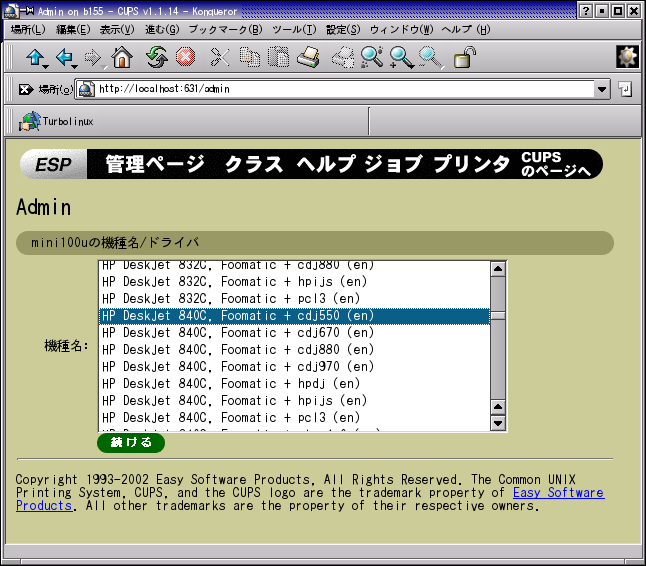Expand the Up button history dropdown arrow
The image size is (646, 566).
(46, 66)
